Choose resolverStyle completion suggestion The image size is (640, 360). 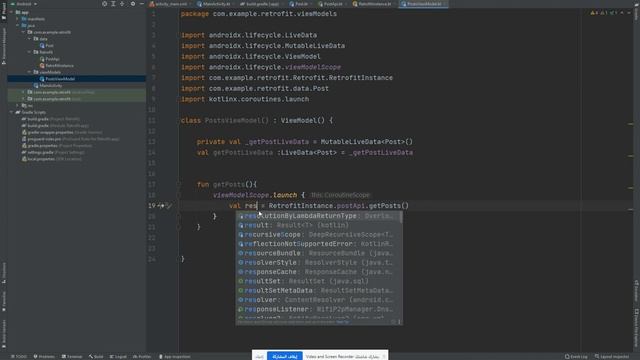318,262
